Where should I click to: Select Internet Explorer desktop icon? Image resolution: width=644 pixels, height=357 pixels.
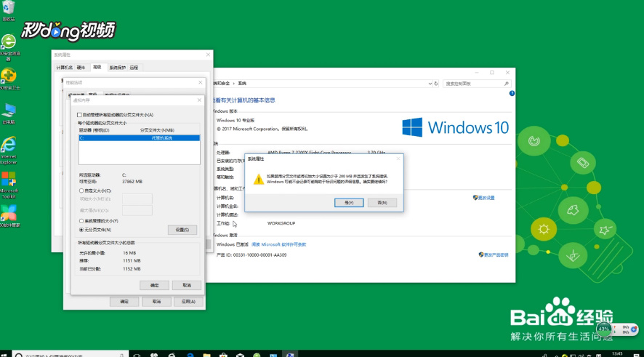(x=9, y=151)
